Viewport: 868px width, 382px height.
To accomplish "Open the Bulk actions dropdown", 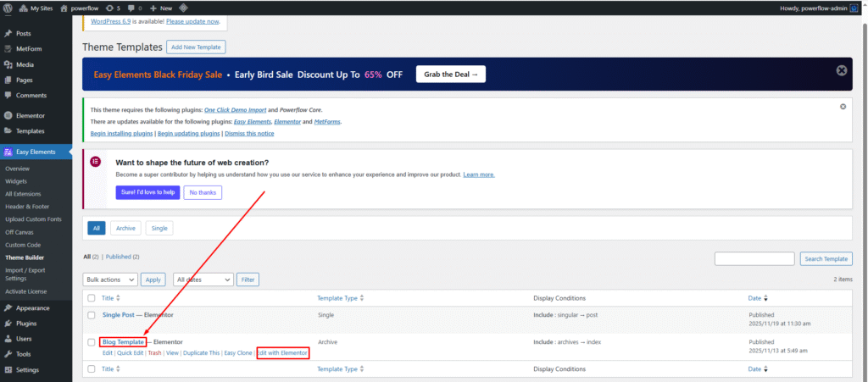I will tap(110, 280).
